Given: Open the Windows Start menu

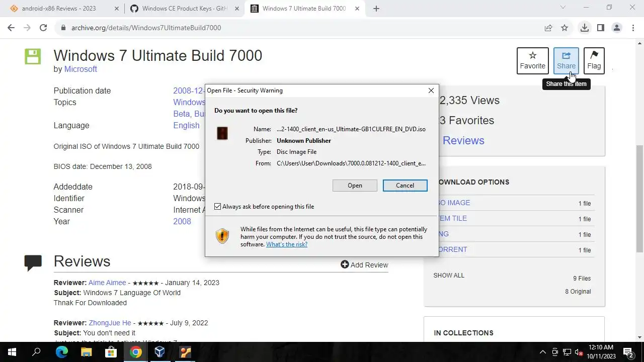Looking at the screenshot, I should tap(12, 352).
